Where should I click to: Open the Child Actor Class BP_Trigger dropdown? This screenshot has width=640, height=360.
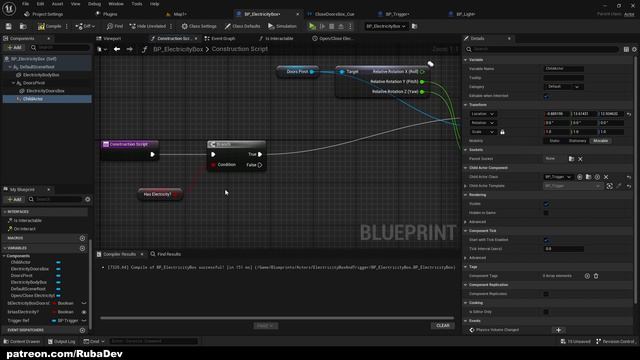558,177
